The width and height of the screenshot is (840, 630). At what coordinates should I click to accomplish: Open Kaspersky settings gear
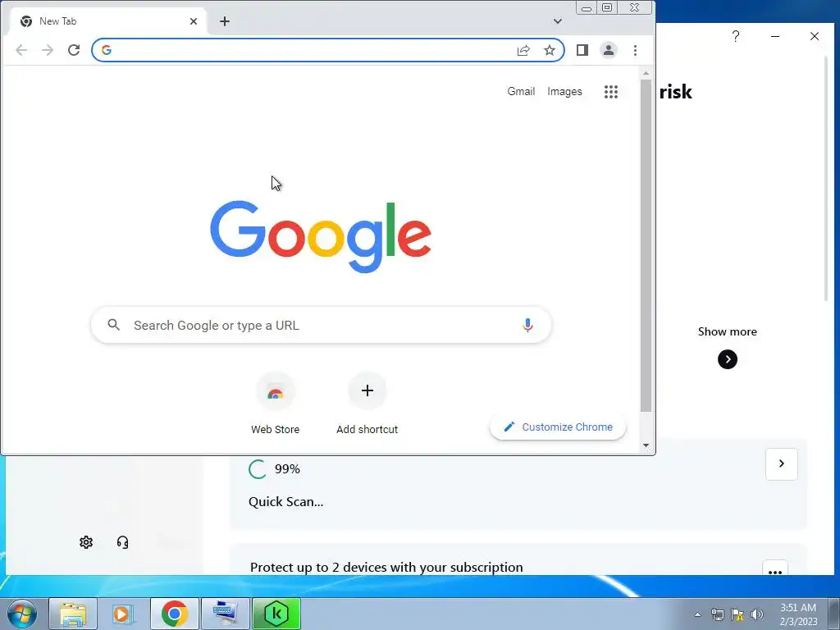click(86, 543)
